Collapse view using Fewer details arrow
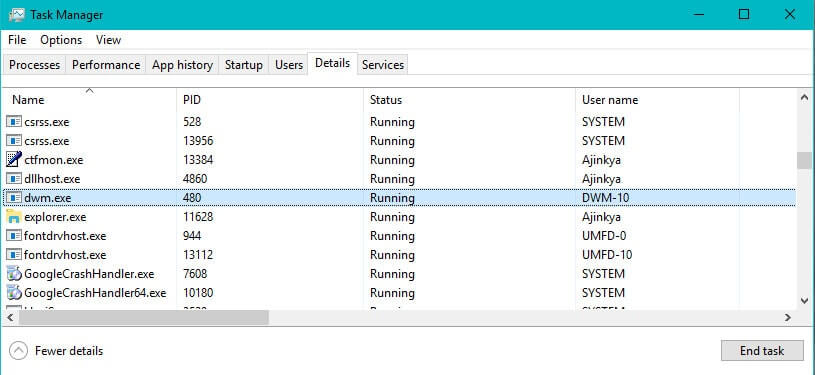Screen dimensions: 815x375 coord(18,351)
